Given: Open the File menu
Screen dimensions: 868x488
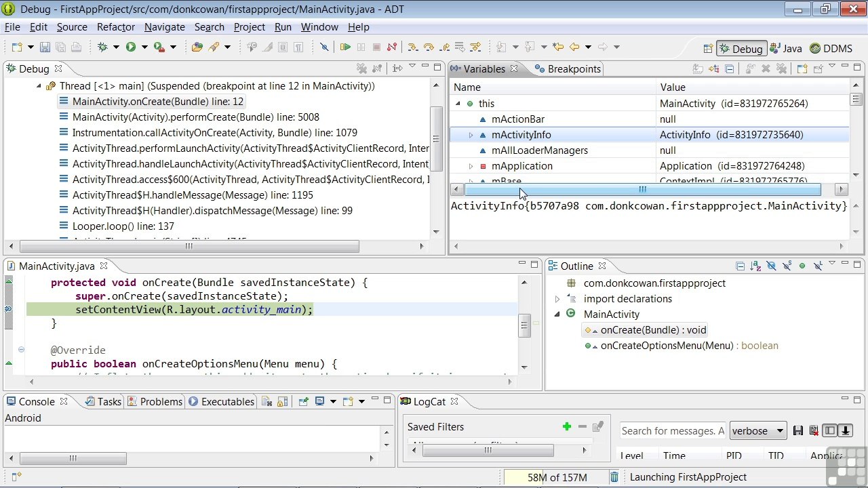Looking at the screenshot, I should pyautogui.click(x=12, y=27).
